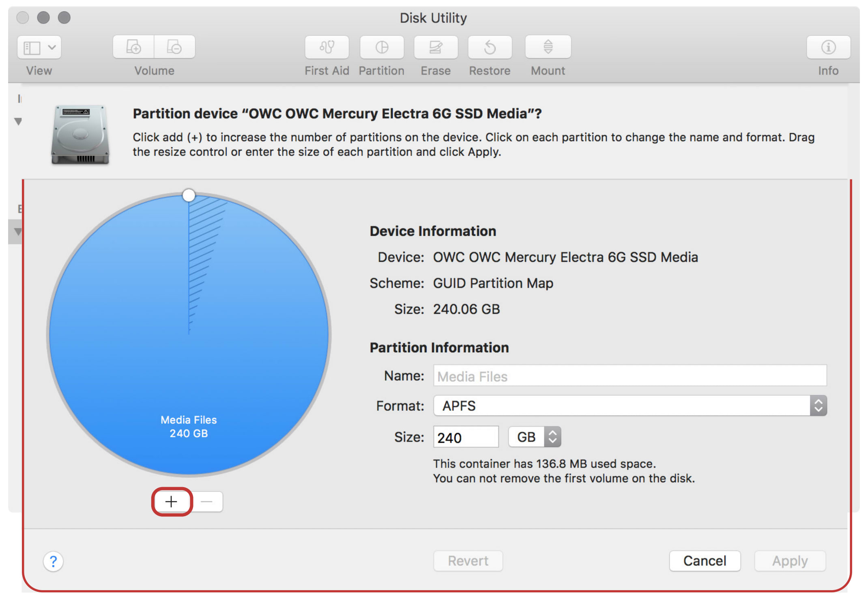The width and height of the screenshot is (868, 604).
Task: Click the Restore toolbar icon
Action: pos(490,47)
